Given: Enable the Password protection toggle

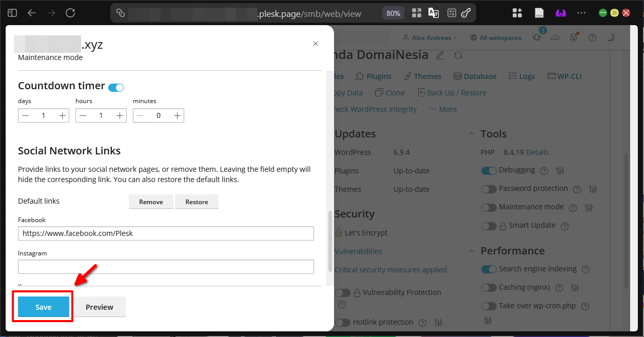Looking at the screenshot, I should point(489,189).
